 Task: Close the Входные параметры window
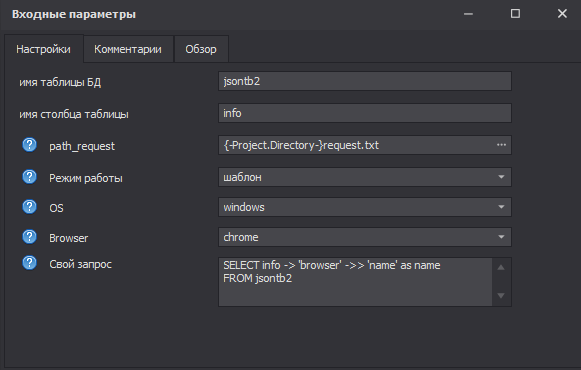pos(562,14)
